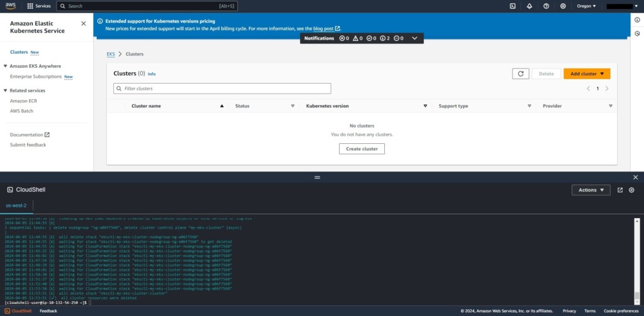Close the EKS side navigation panel

84,24
